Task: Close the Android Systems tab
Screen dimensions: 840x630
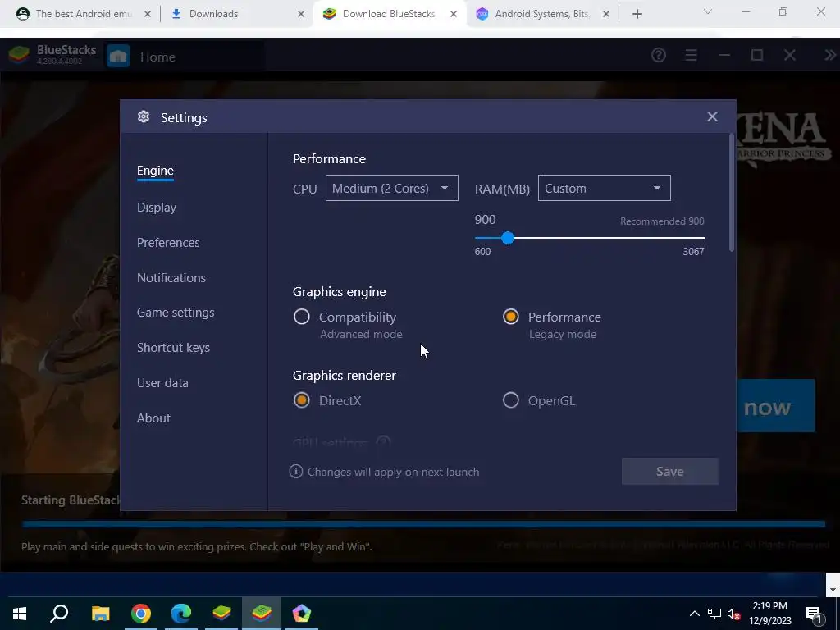Action: click(606, 14)
